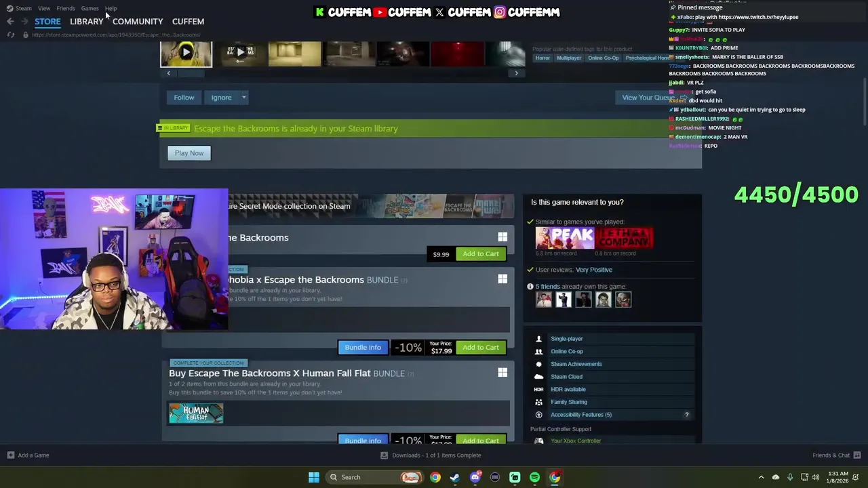868x488 pixels.
Task: Open the View menu
Action: [44, 8]
